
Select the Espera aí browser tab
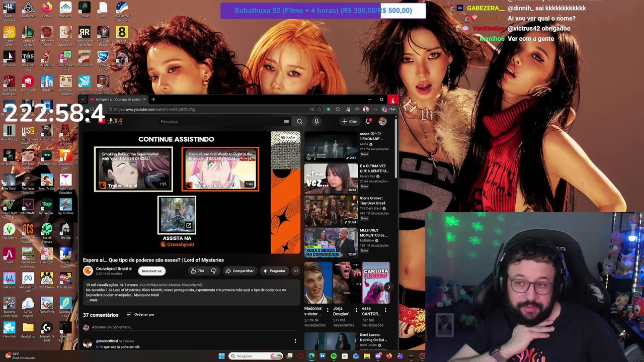tap(117, 100)
